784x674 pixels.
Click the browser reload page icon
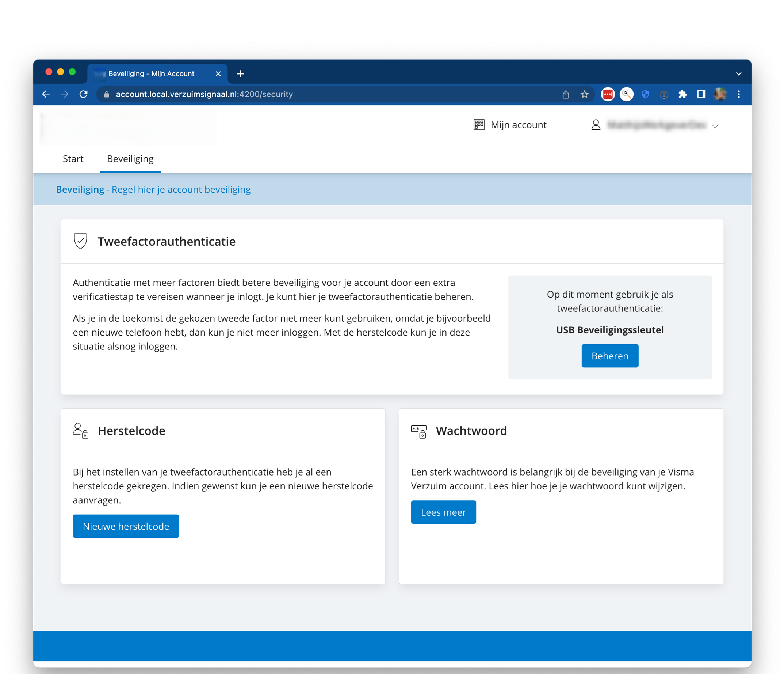coord(84,94)
